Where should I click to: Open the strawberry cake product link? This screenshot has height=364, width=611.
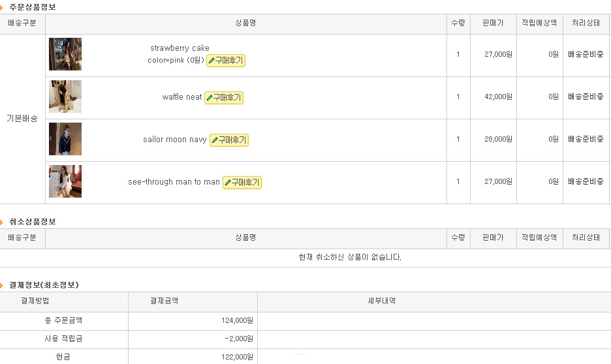click(180, 48)
